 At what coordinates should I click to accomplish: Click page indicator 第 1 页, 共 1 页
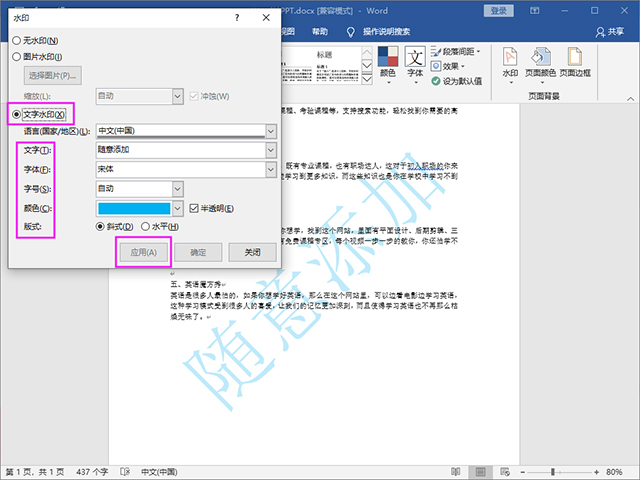tap(35, 472)
